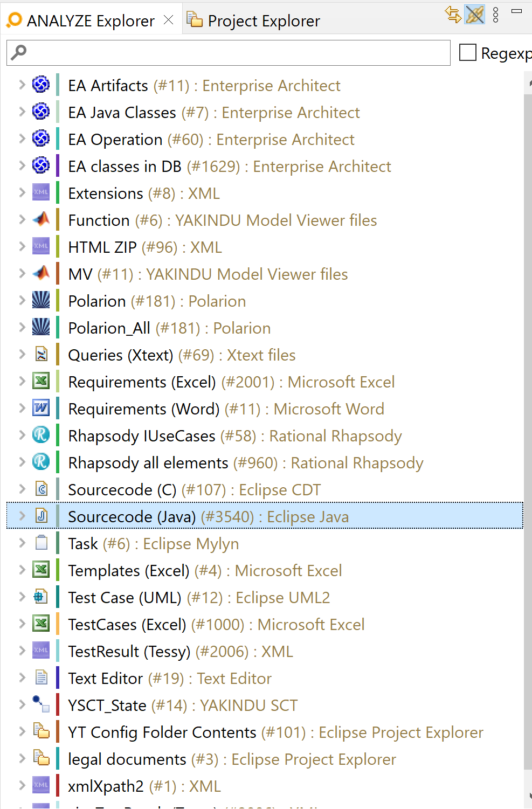The width and height of the screenshot is (532, 809).
Task: Expand the Polarion_All node
Action: tap(22, 327)
